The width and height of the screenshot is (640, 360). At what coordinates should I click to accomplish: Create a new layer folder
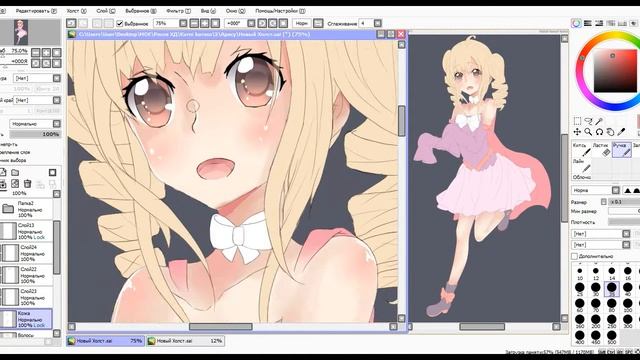[15, 173]
